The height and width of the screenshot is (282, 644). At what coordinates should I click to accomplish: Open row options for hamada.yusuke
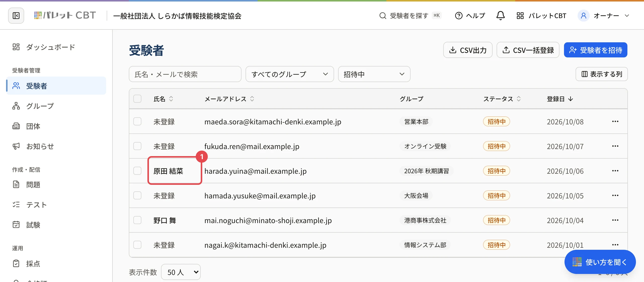[615, 195]
